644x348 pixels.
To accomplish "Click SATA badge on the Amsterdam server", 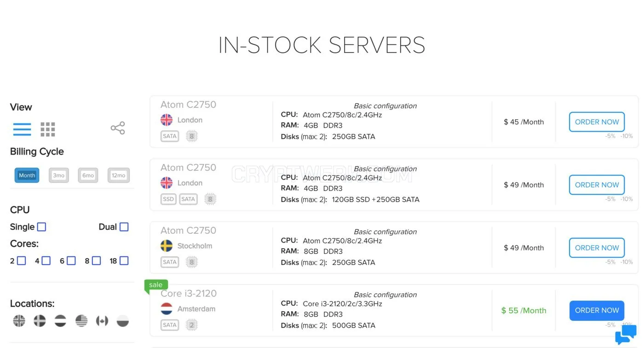I will [x=170, y=325].
